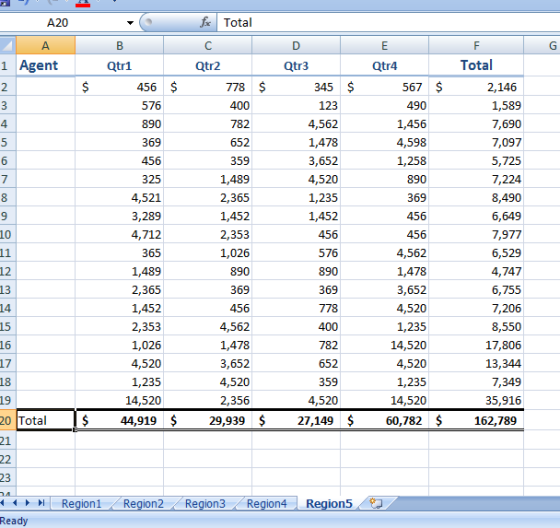This screenshot has width=560, height=528.
Task: Select the cell showing 7,349
Action: click(476, 382)
